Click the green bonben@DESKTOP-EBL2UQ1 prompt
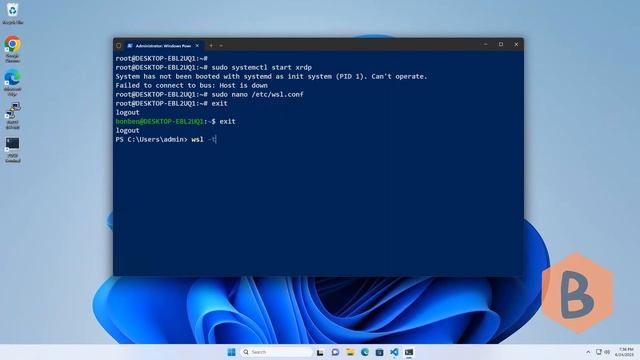This screenshot has width=640, height=360. tap(159, 121)
